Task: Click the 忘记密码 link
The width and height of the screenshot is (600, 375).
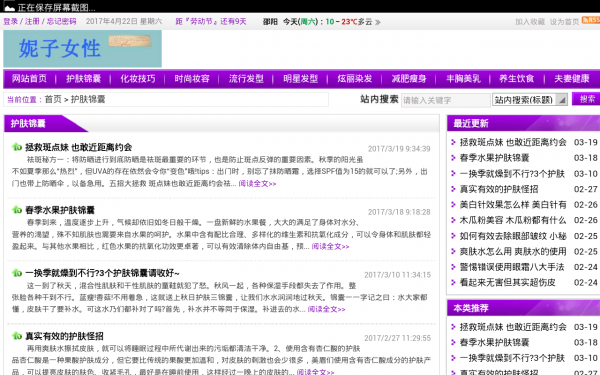Action: click(61, 21)
